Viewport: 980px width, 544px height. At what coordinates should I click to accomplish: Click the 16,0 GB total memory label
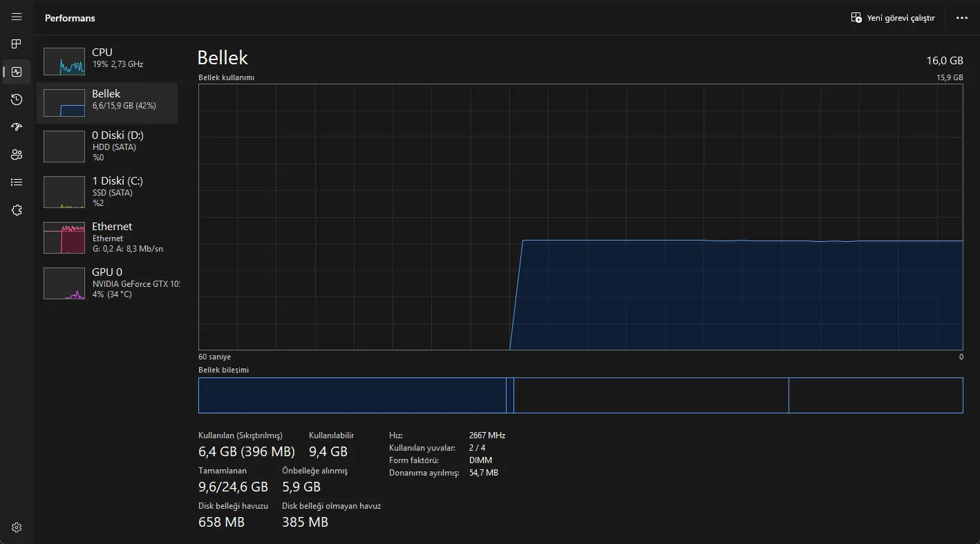pos(945,61)
